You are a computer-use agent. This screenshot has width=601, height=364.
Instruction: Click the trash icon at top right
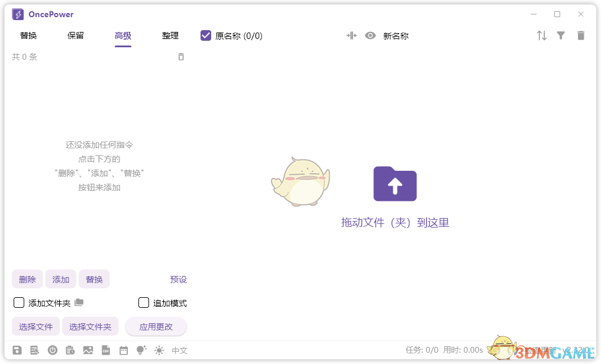pos(581,35)
